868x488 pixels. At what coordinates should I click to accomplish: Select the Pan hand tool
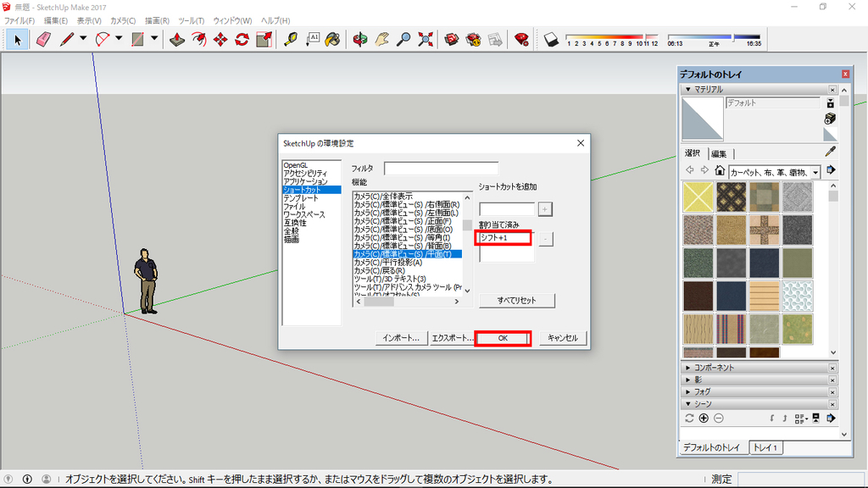pyautogui.click(x=382, y=39)
